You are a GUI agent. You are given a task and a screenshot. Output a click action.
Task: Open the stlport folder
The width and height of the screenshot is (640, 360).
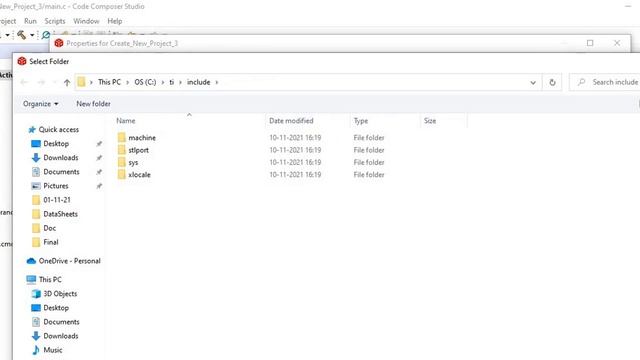point(138,150)
